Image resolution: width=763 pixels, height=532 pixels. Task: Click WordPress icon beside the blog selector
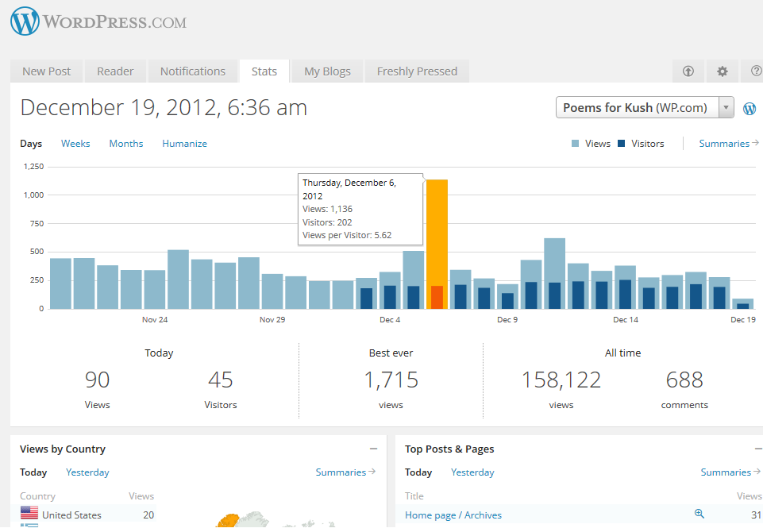click(749, 109)
